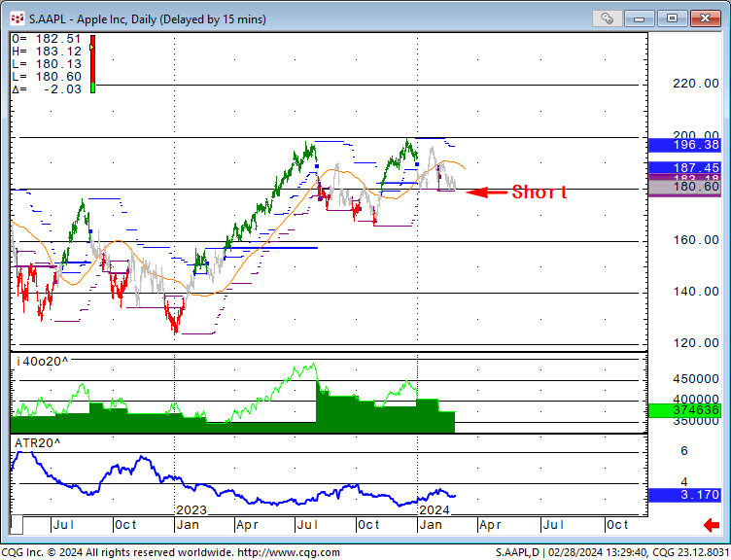
Task: Click the S.AAPL,D timestamp in status bar
Action: [x=612, y=552]
